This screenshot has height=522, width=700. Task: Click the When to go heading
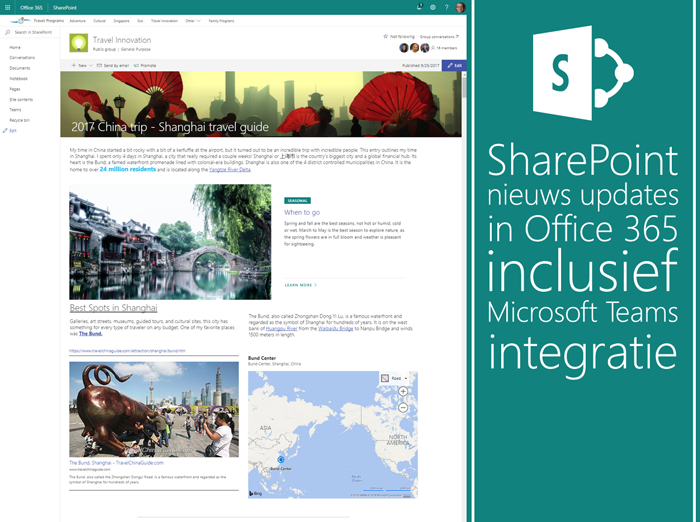point(302,213)
